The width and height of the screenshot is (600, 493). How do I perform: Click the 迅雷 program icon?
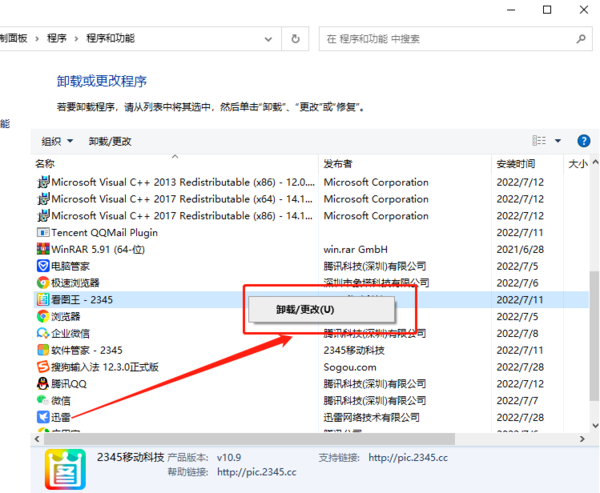pyautogui.click(x=43, y=417)
